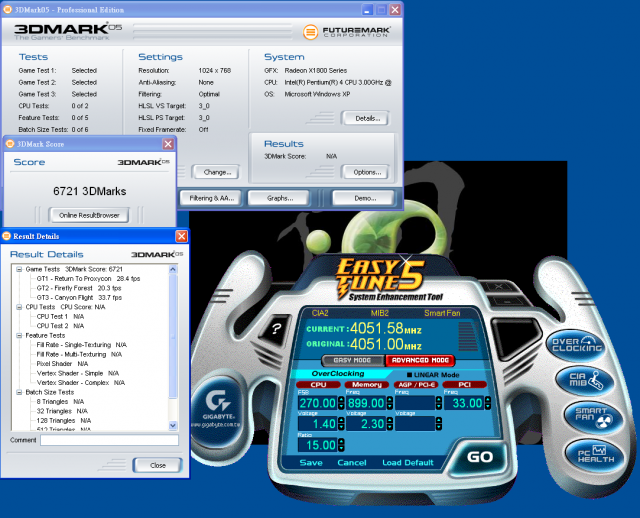This screenshot has width=640, height=518.
Task: Click the Close button in Result Details
Action: (158, 465)
